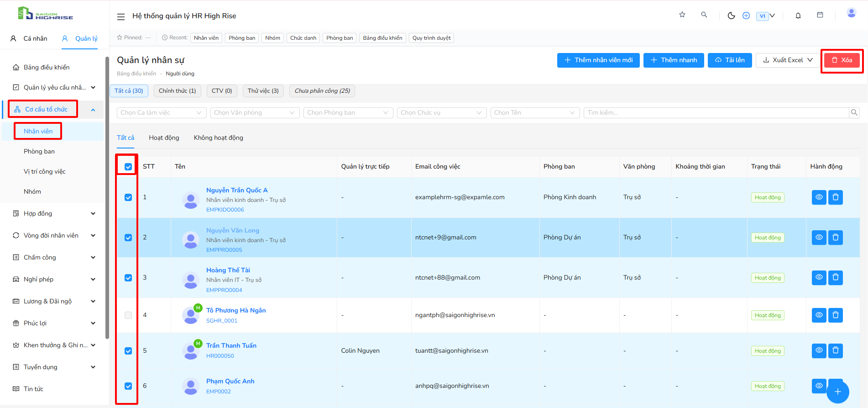
Task: Delete the Nguyễn Văn Long row
Action: (x=836, y=238)
